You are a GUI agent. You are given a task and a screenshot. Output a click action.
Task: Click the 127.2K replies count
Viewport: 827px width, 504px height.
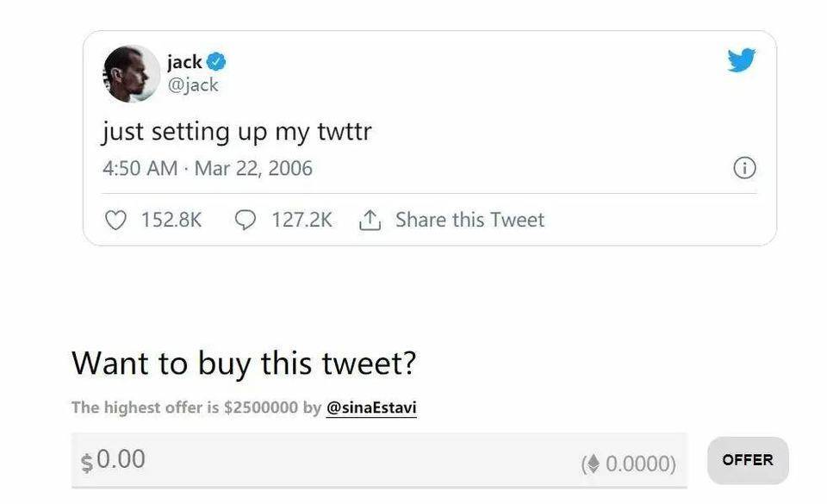(302, 221)
